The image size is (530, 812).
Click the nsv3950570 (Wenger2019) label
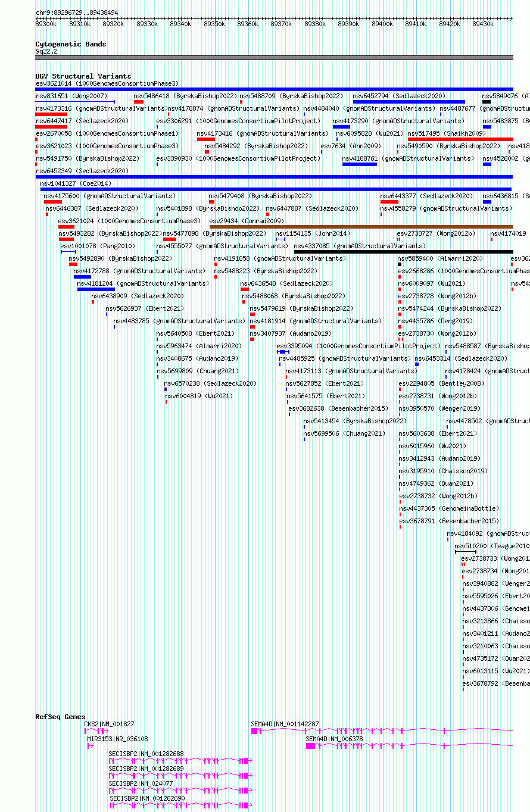pyautogui.click(x=439, y=408)
